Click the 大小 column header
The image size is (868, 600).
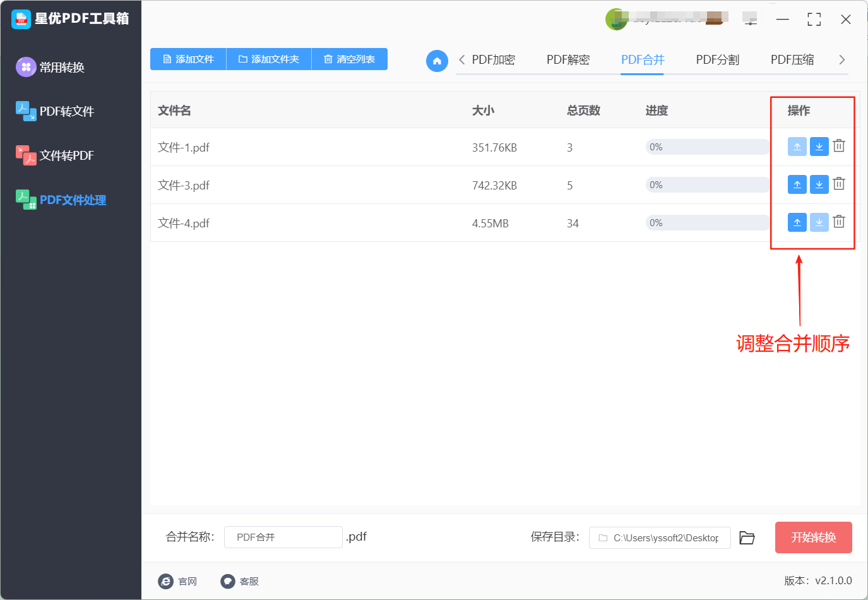tap(483, 111)
